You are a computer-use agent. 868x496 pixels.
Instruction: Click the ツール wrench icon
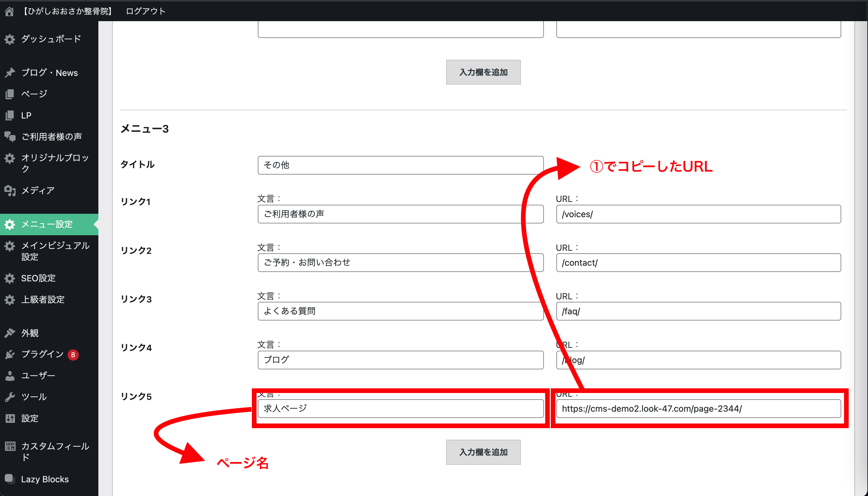click(10, 397)
